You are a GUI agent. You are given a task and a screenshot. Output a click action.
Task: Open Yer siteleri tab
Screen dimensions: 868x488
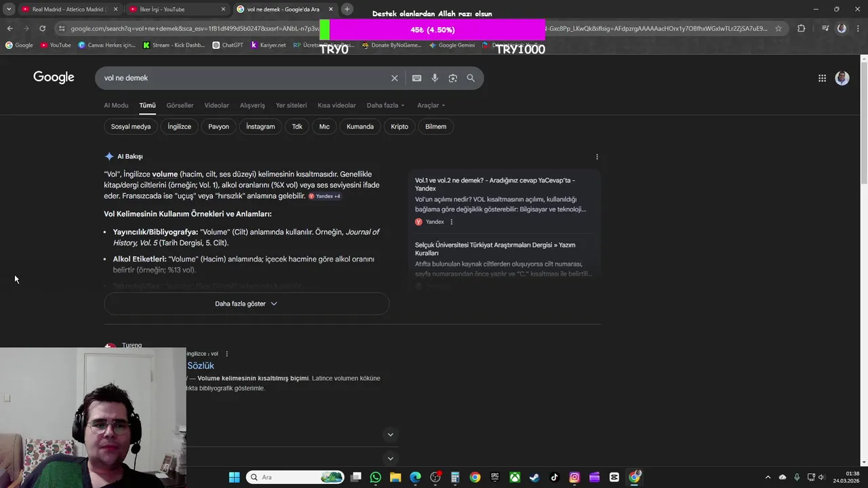tap(291, 105)
